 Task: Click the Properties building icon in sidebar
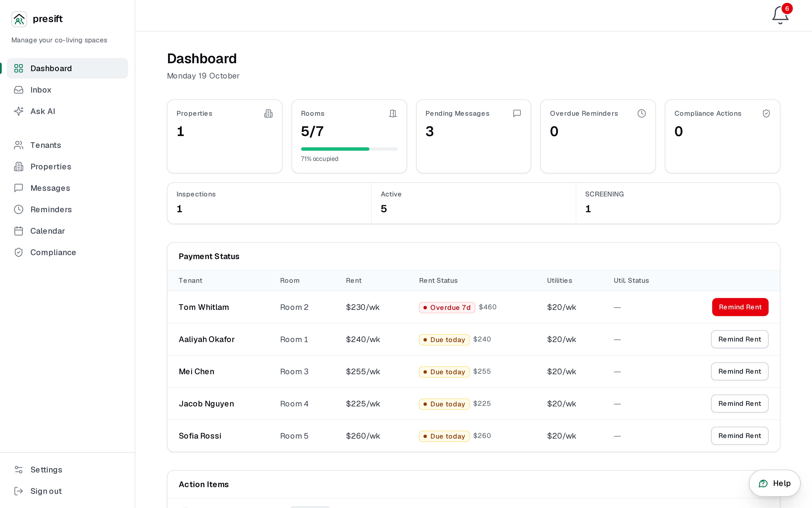tap(18, 167)
